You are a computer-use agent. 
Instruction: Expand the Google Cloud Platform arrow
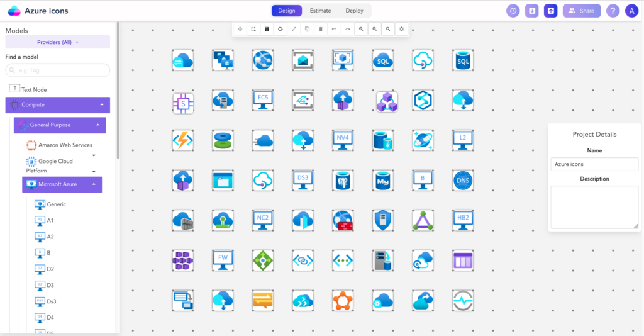pos(94,171)
